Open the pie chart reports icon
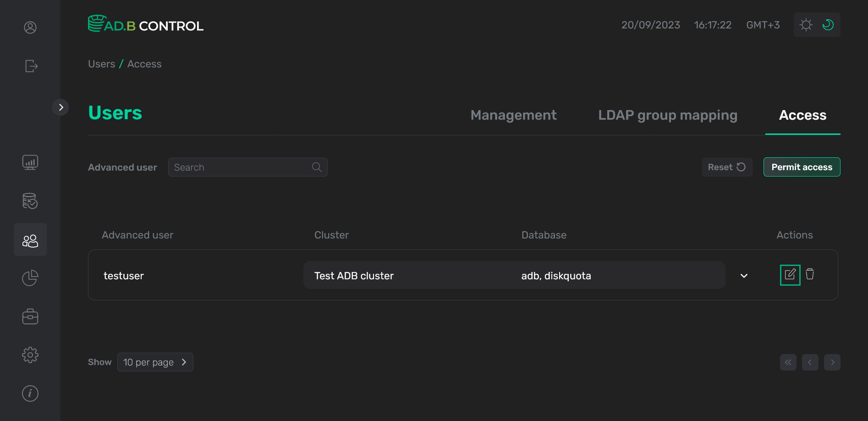This screenshot has width=868, height=421. (x=30, y=277)
